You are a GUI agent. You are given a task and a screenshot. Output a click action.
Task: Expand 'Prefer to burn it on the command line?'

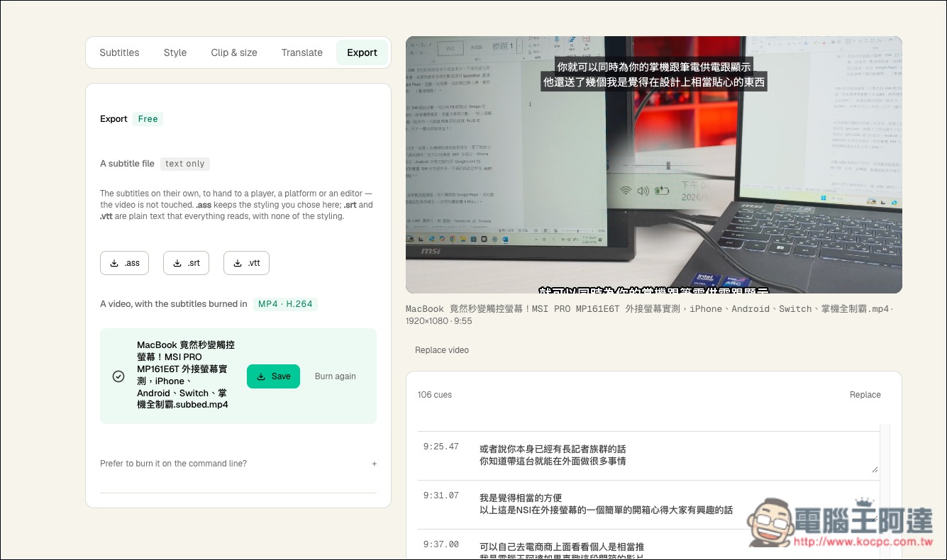tap(238, 464)
